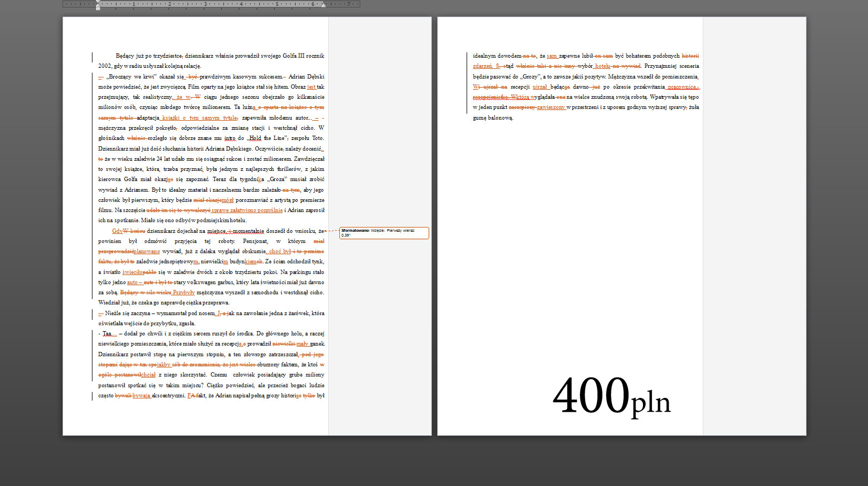Click the year '2002' in the second line
868x486 pixels.
pos(105,66)
